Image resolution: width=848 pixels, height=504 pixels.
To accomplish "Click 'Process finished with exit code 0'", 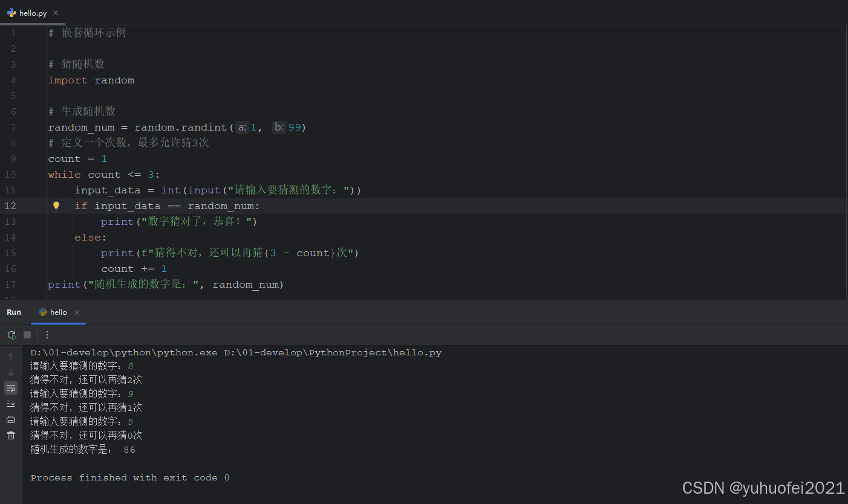I will (130, 477).
